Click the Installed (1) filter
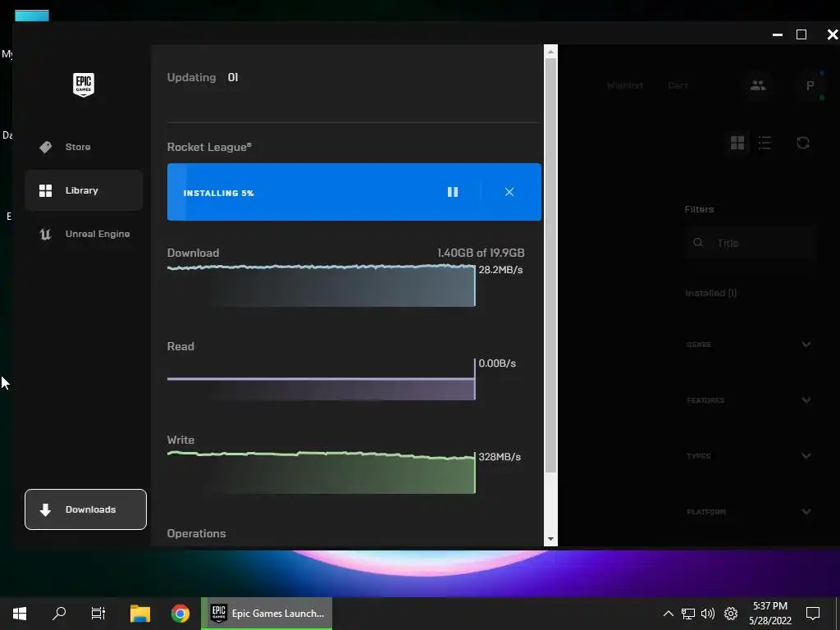Screen dimensions: 840x630 [x=711, y=293]
